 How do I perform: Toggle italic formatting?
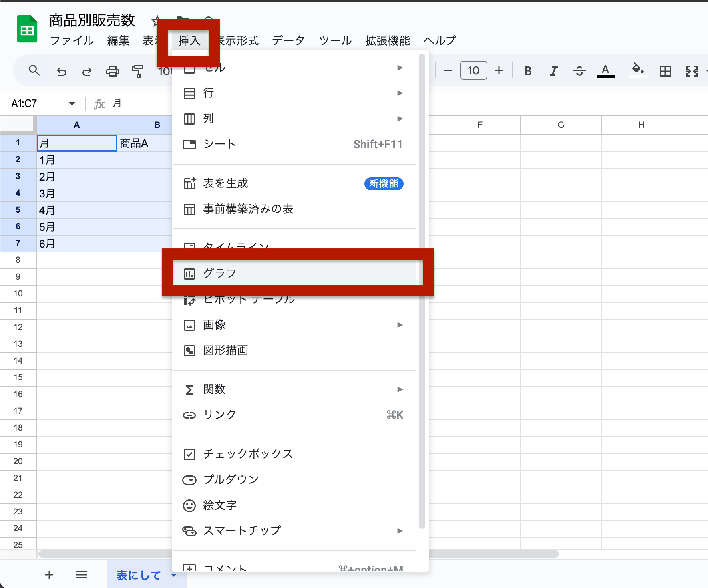(x=553, y=71)
